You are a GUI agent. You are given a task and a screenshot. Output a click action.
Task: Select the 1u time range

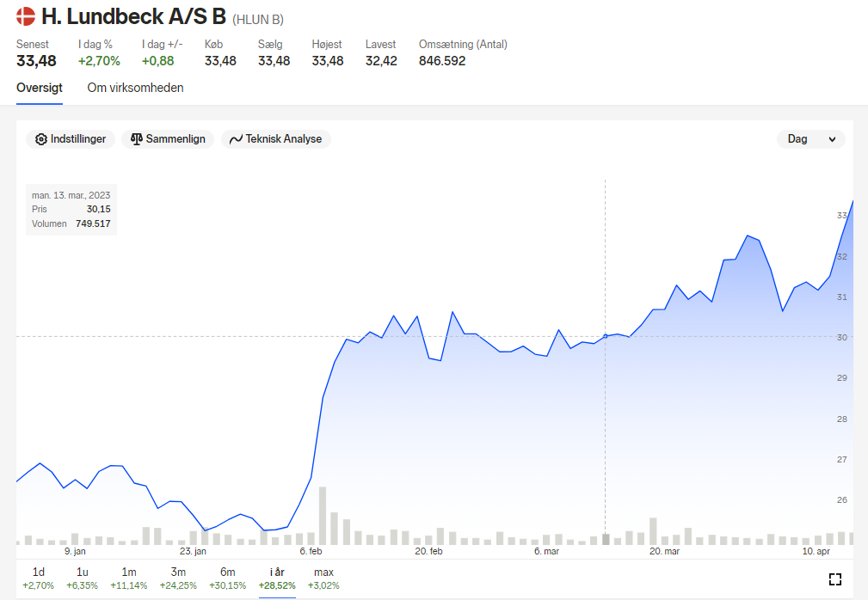point(82,579)
